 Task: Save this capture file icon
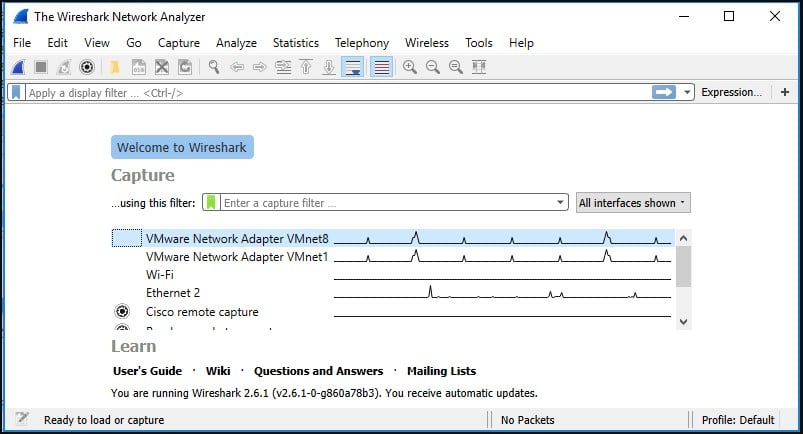tap(139, 67)
